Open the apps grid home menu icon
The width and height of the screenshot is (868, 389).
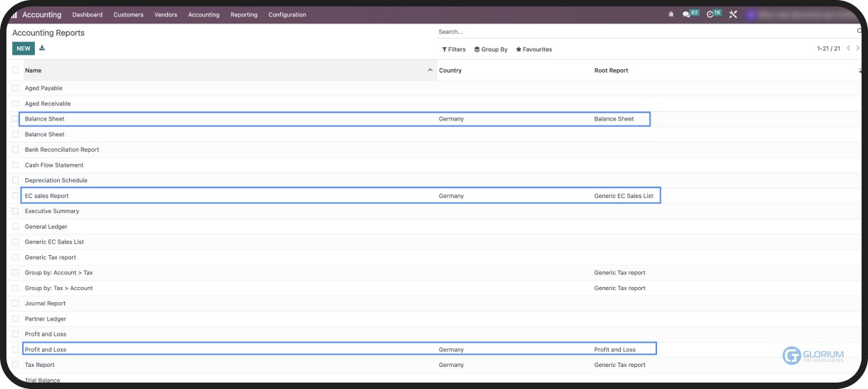tap(14, 15)
